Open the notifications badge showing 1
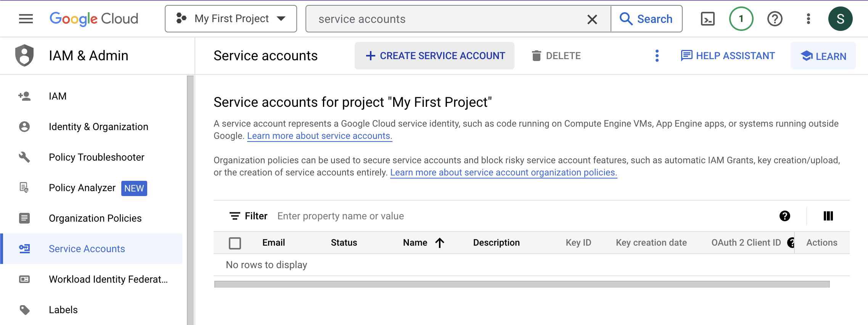The image size is (868, 325). [741, 19]
